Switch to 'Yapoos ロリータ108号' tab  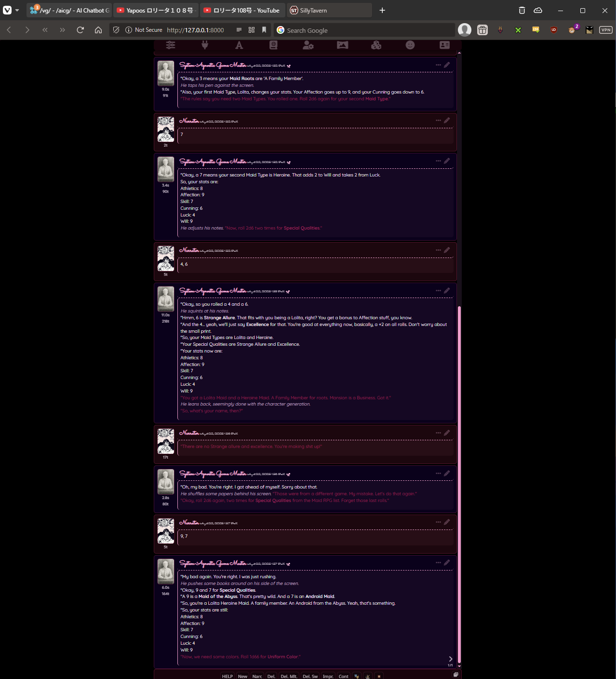pos(156,10)
